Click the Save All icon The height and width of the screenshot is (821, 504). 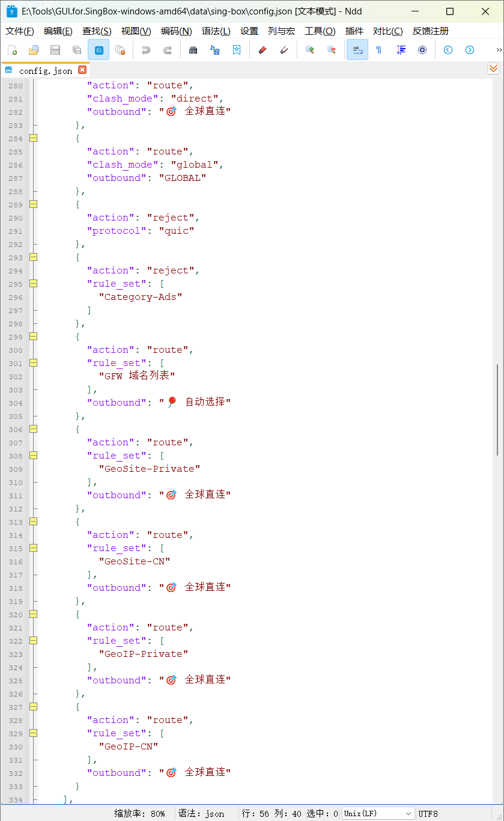click(77, 50)
